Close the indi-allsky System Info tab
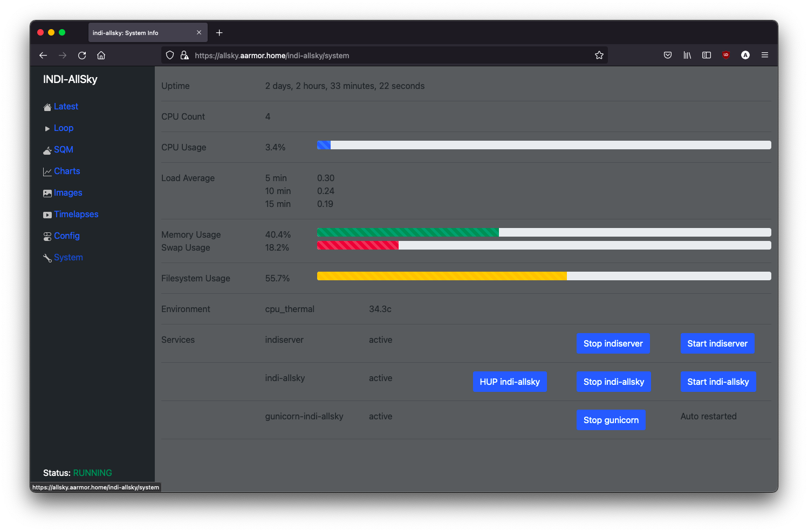Viewport: 808px width, 532px height. [199, 32]
